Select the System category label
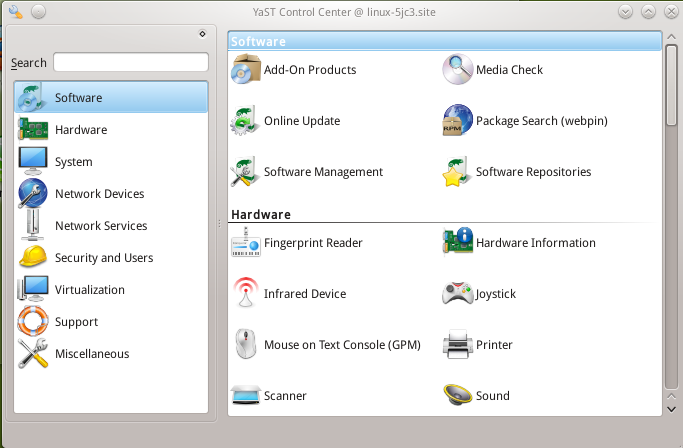Image resolution: width=683 pixels, height=448 pixels. coord(74,162)
